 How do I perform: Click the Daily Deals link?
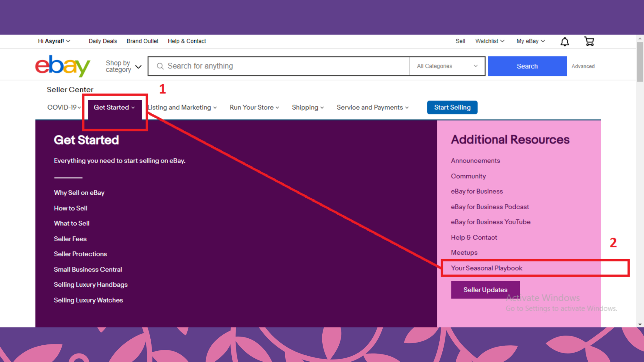coord(103,41)
